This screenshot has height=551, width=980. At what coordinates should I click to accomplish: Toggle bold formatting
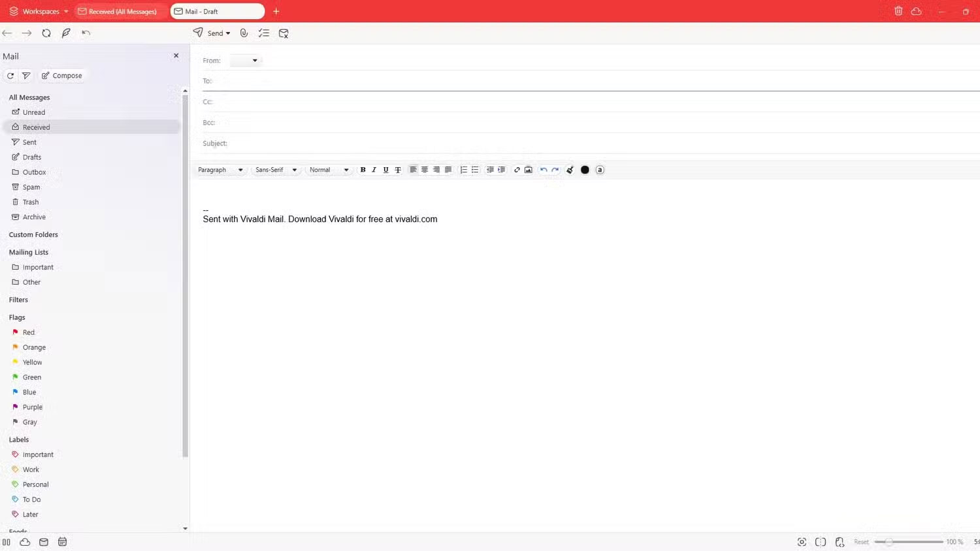pyautogui.click(x=363, y=170)
